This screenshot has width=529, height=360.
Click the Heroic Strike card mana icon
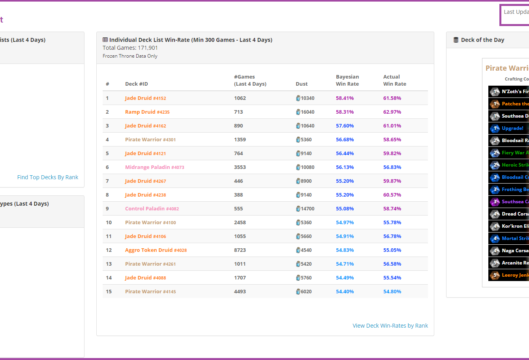tap(495, 165)
